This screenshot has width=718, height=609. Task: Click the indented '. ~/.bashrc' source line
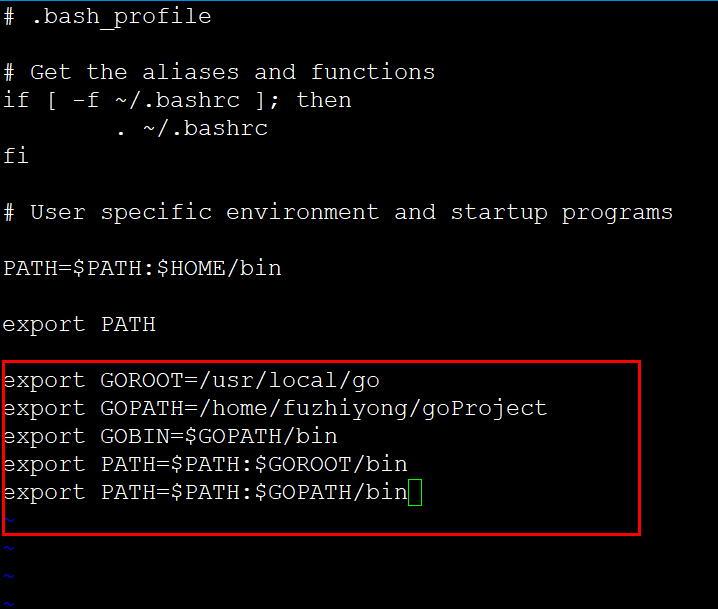coord(190,129)
